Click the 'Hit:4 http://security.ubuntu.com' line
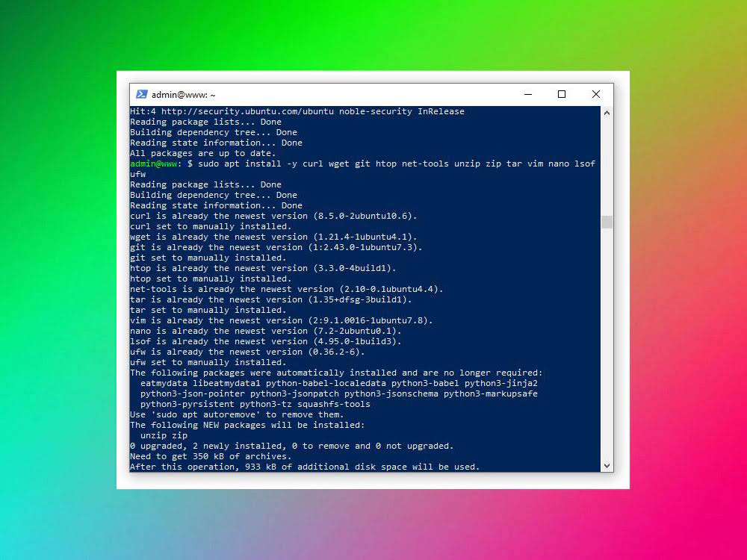 (297, 111)
